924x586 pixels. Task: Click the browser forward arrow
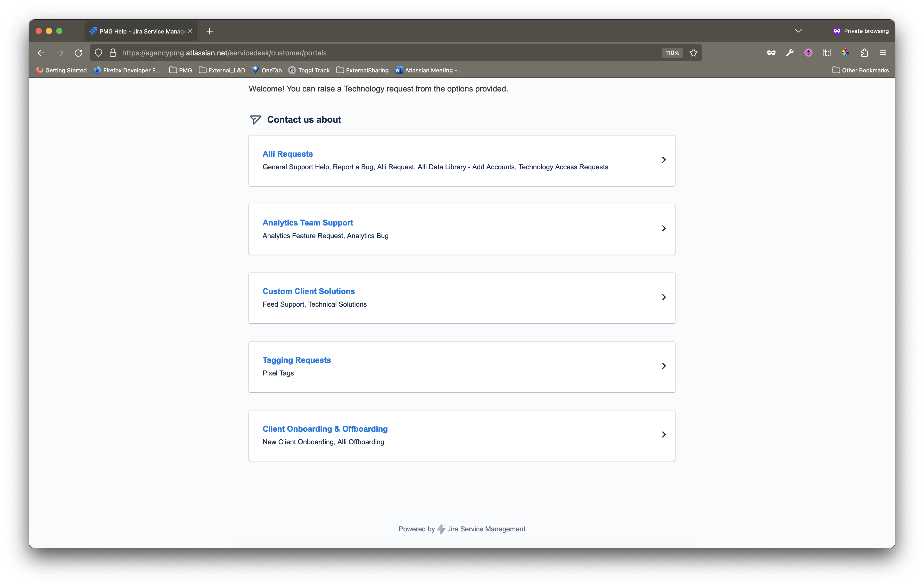coord(60,53)
